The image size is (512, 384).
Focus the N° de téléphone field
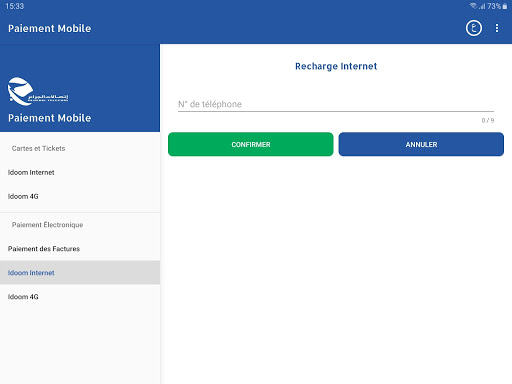click(x=336, y=104)
